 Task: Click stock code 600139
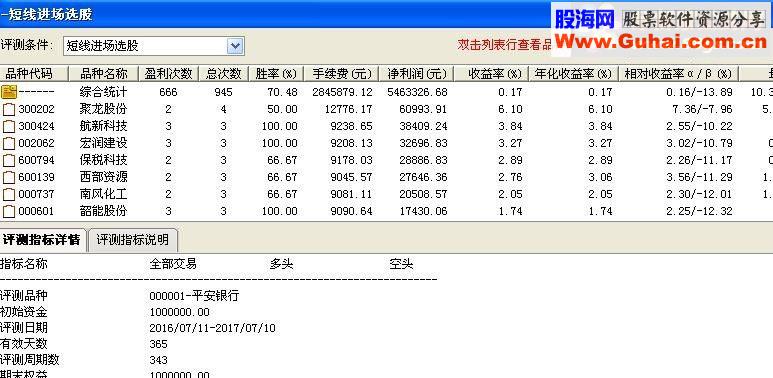click(x=36, y=177)
